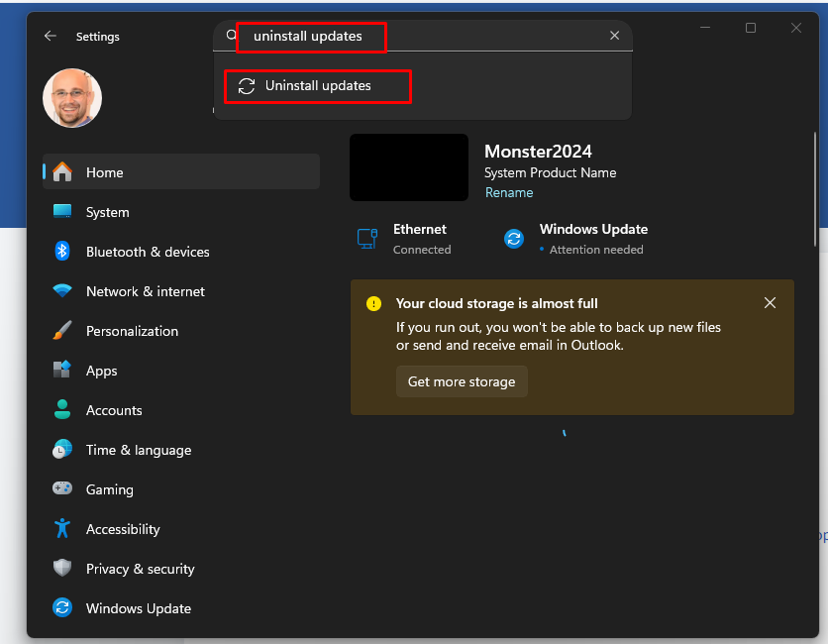Screen dimensions: 828x644
Task: Click the Settings title text
Action: (x=98, y=37)
